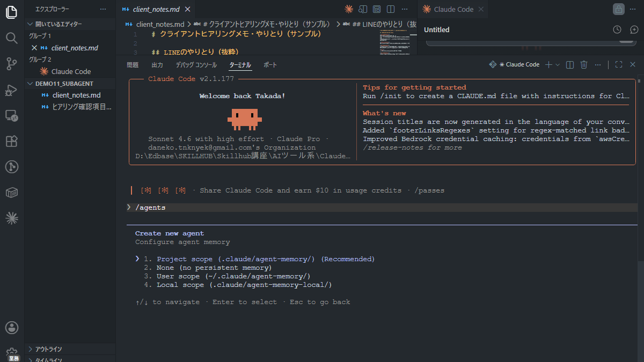The image size is (644, 362).
Task: Maximize the panel size
Action: (x=619, y=64)
